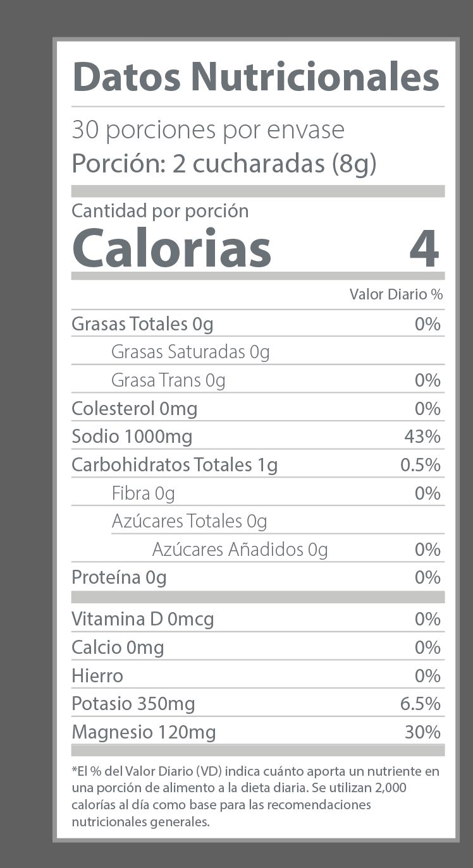473x868 pixels.
Task: Click the "Valor Diario %" column header
Action: pos(396,294)
